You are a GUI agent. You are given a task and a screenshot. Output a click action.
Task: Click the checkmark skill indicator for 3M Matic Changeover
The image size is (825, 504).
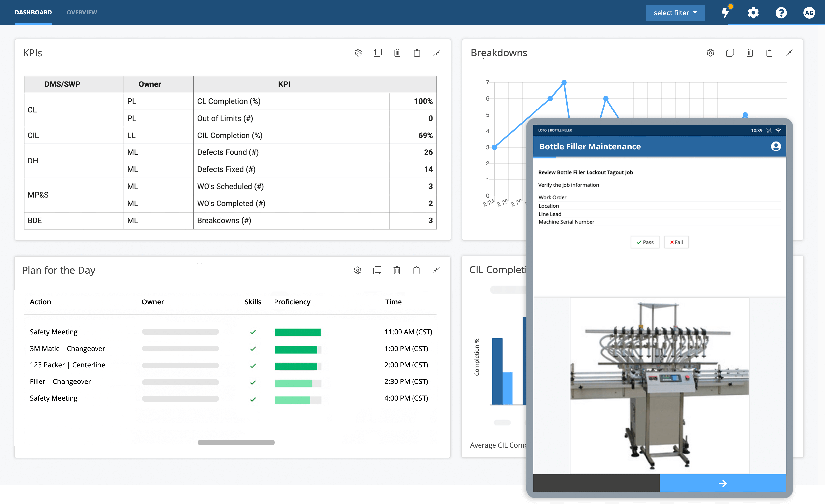coord(252,348)
